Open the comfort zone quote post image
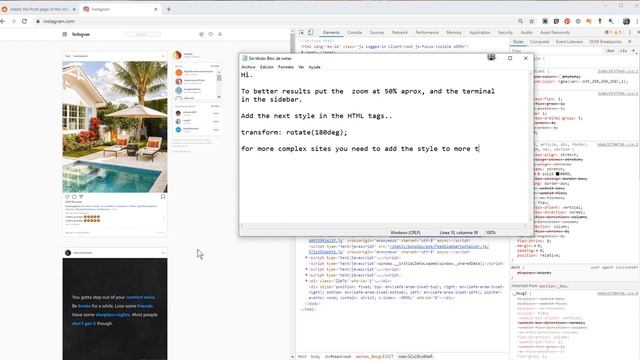This screenshot has height=360, width=640. (x=115, y=309)
